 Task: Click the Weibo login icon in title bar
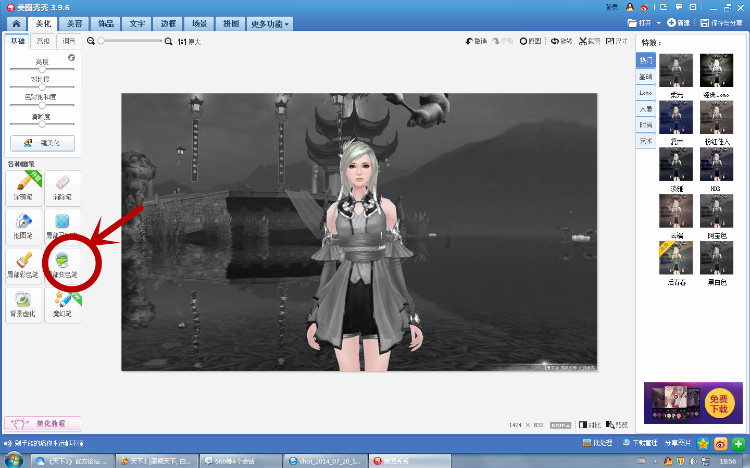[644, 7]
